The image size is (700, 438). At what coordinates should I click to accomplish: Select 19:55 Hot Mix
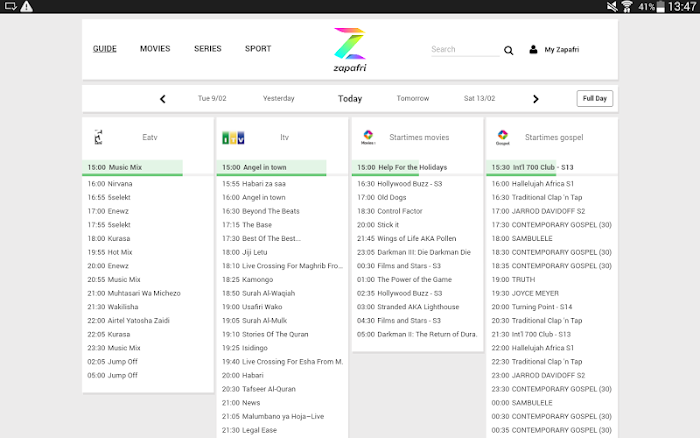pyautogui.click(x=110, y=252)
